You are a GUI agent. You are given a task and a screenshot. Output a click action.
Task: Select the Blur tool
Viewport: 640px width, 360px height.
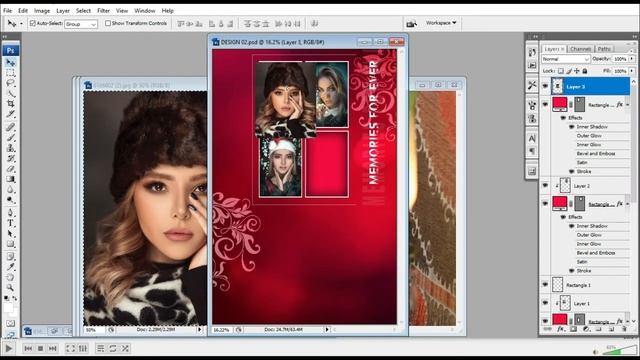click(x=11, y=189)
